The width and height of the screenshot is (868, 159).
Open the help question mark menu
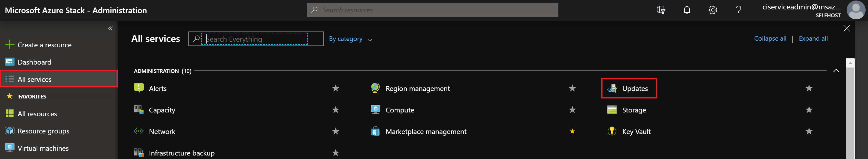tap(738, 10)
